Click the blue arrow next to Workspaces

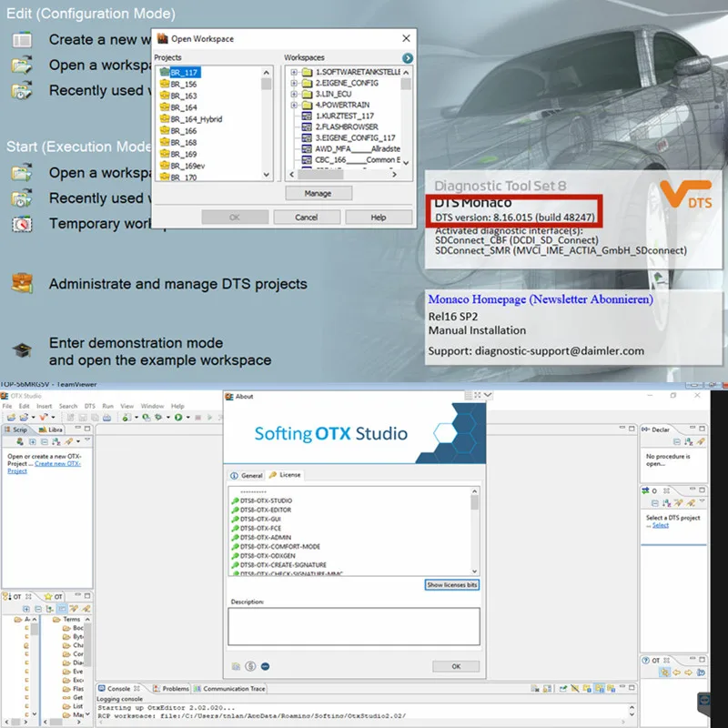407,58
